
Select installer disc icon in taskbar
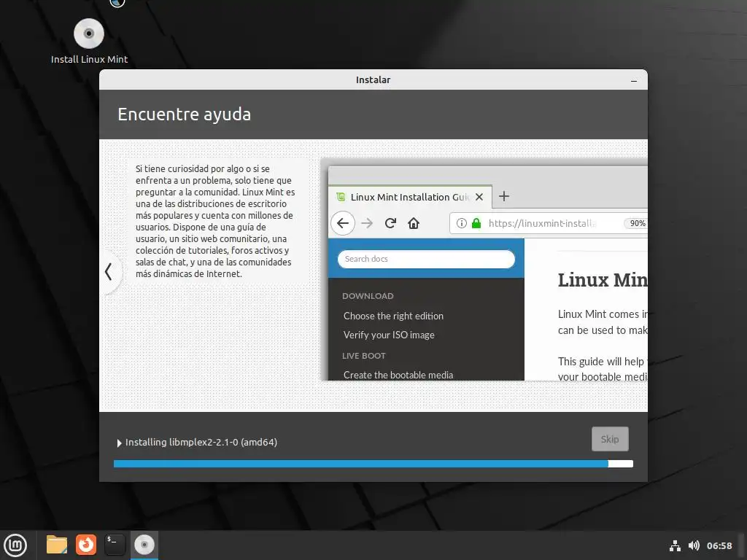(x=144, y=545)
